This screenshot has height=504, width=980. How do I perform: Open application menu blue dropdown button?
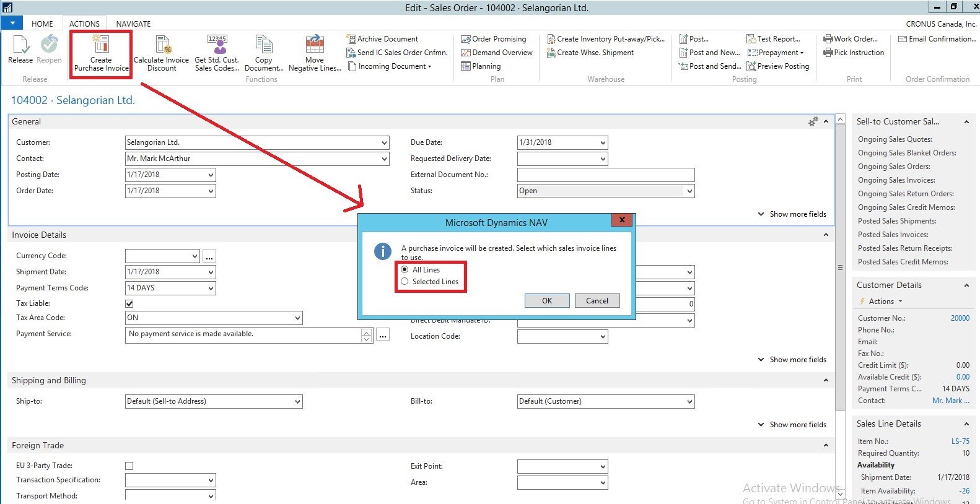pyautogui.click(x=12, y=24)
